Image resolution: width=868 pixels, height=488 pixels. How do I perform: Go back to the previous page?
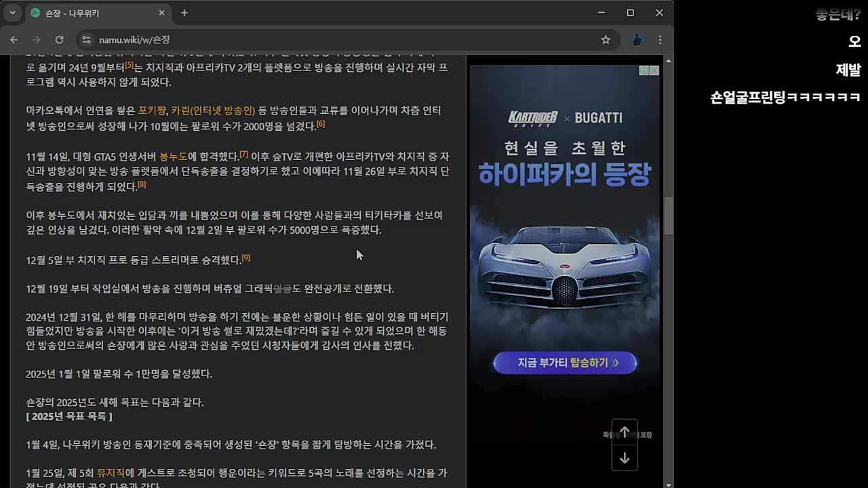tap(14, 40)
